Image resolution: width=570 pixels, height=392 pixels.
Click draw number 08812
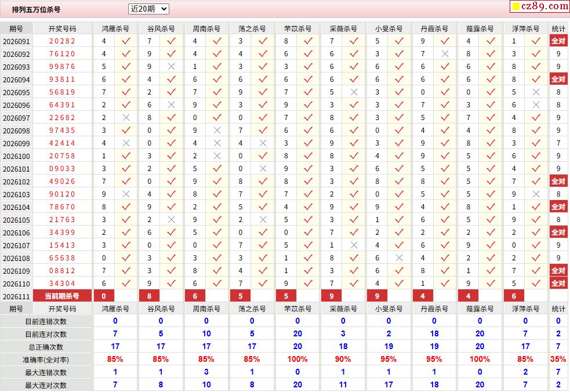(x=62, y=271)
